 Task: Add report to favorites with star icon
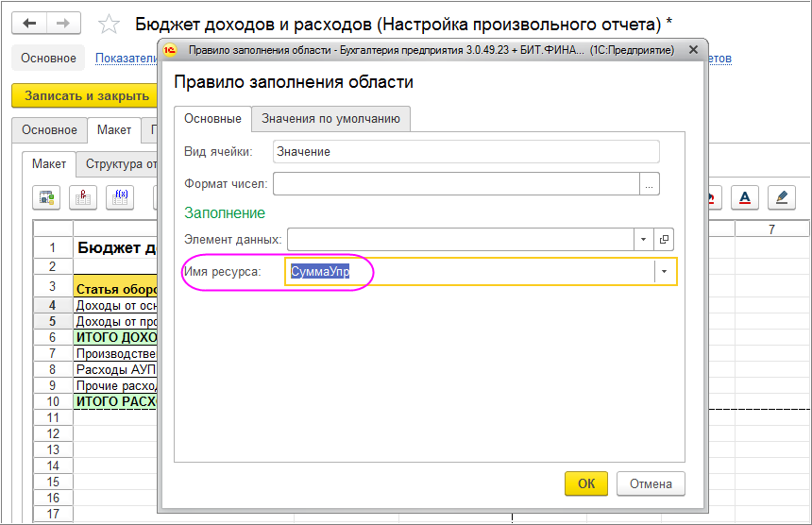coord(110,24)
